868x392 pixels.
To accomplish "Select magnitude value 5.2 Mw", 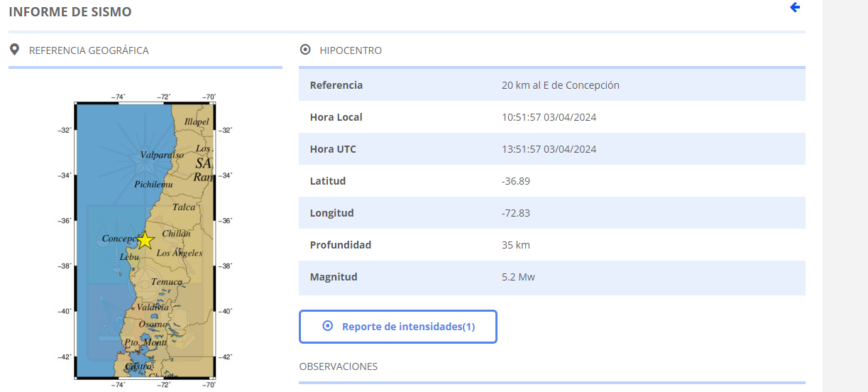I will tap(518, 277).
